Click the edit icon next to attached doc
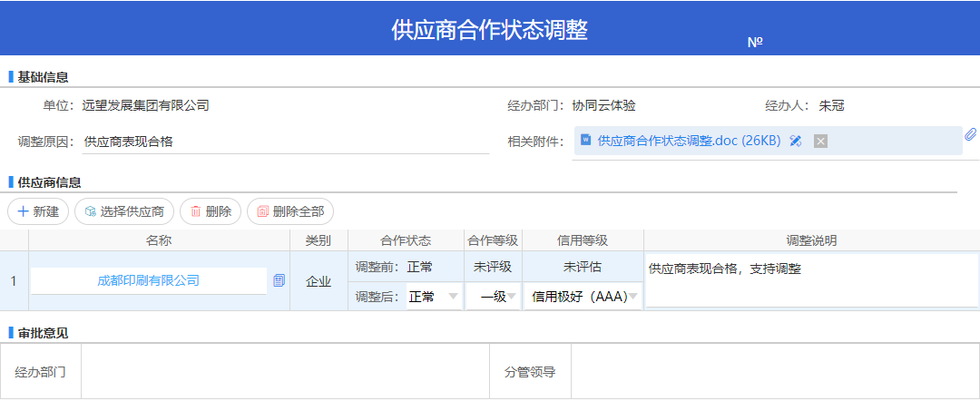The image size is (980, 401). tap(795, 141)
